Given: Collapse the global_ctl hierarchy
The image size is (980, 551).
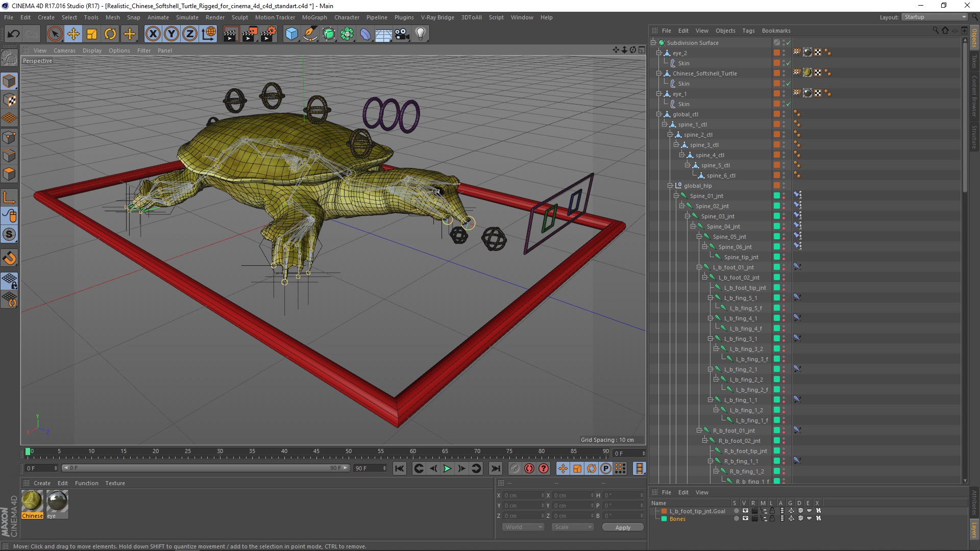Looking at the screenshot, I should tap(659, 114).
